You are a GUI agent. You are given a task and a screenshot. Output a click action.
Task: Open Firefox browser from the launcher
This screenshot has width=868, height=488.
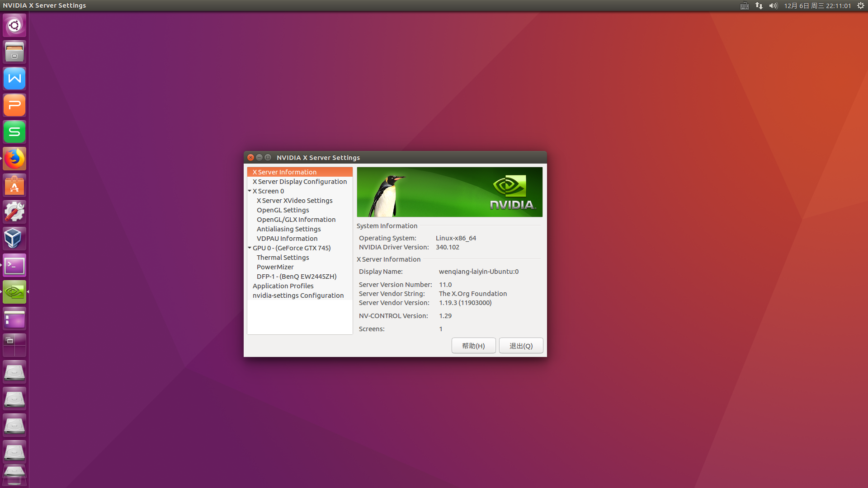tap(14, 159)
